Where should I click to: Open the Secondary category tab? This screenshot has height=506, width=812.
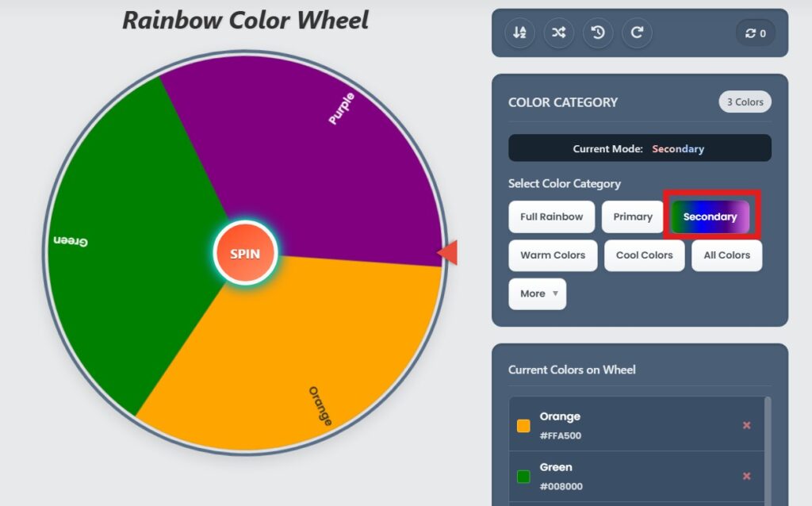tap(710, 217)
